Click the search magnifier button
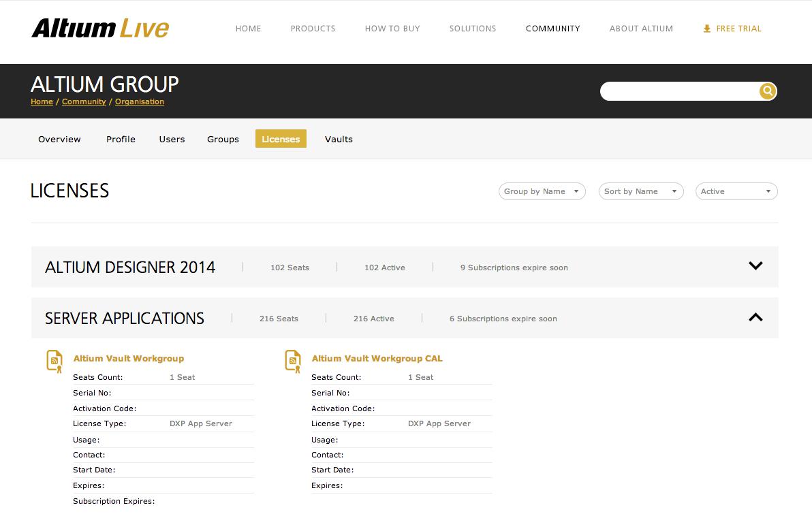Image resolution: width=812 pixels, height=516 pixels. 767,91
